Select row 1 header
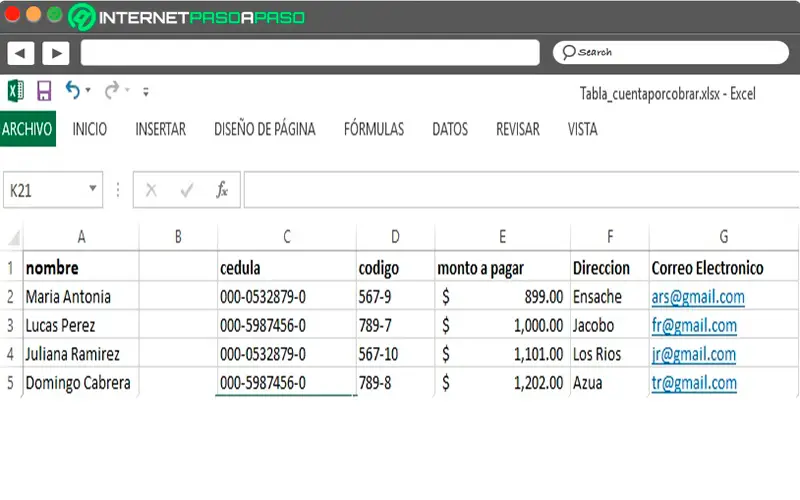The image size is (800, 500). click(x=11, y=268)
